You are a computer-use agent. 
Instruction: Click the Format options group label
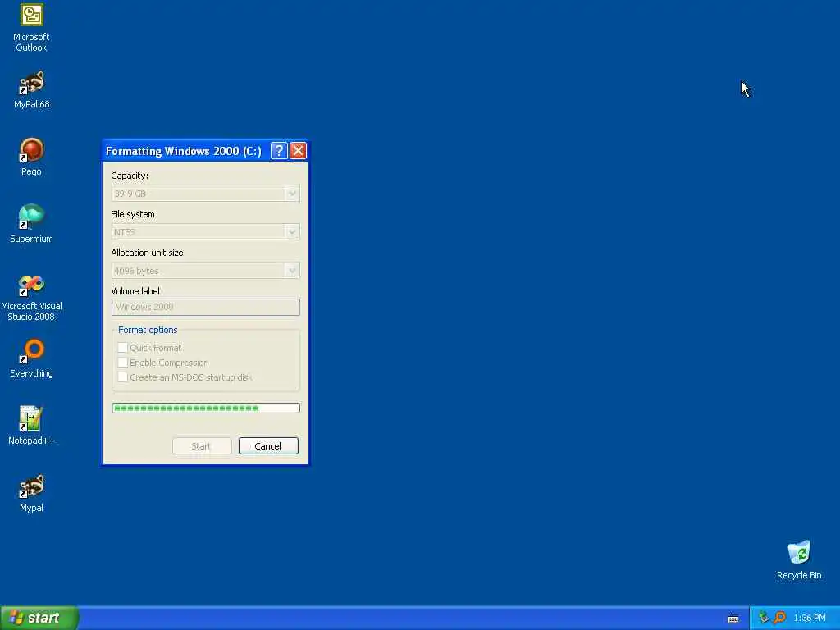pyautogui.click(x=148, y=330)
